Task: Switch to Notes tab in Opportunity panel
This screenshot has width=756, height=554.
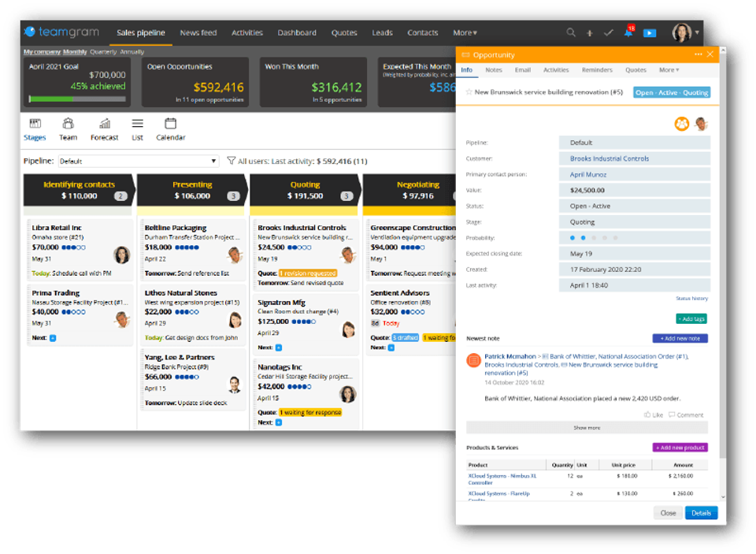Action: pos(493,70)
